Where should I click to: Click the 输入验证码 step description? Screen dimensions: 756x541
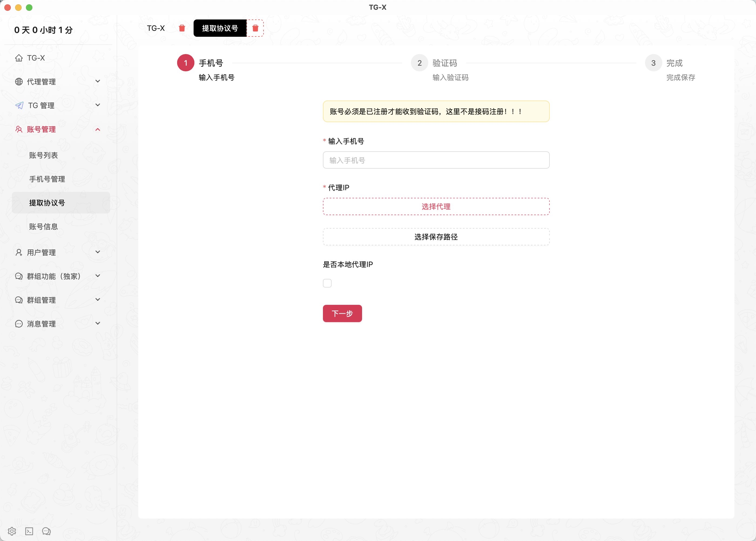click(x=451, y=77)
